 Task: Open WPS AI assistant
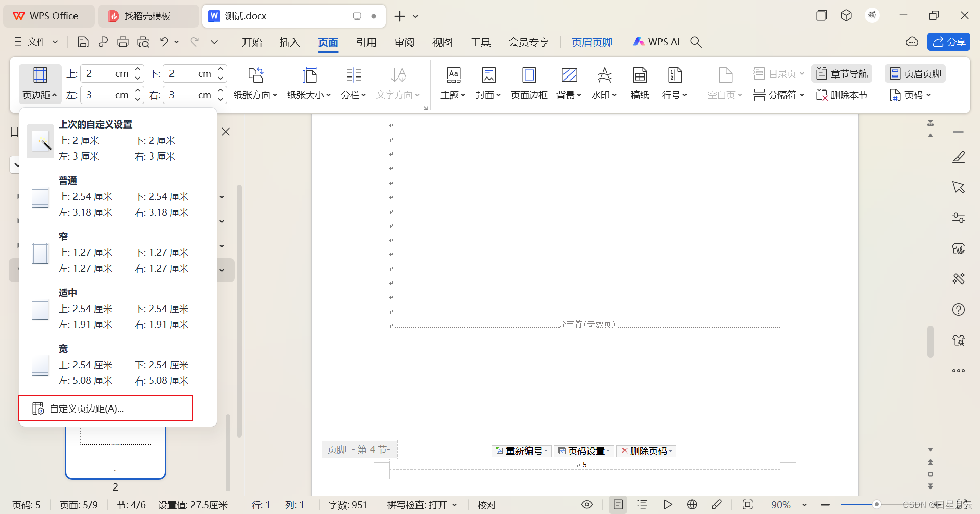point(656,42)
